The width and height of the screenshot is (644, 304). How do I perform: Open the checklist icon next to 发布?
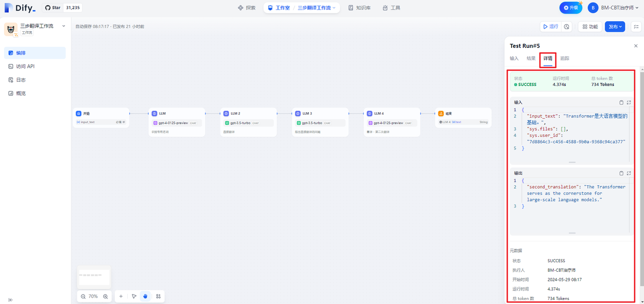click(x=636, y=27)
